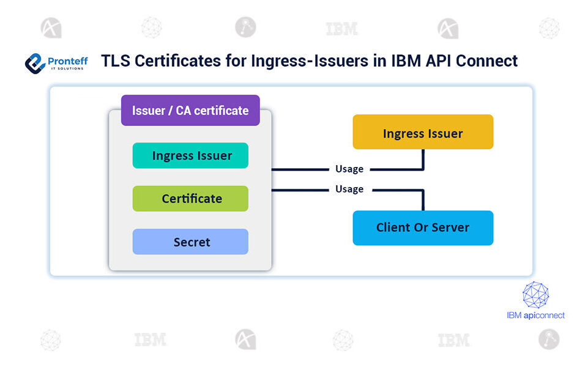
Task: Click the lower Usage connector label
Action: coord(349,189)
